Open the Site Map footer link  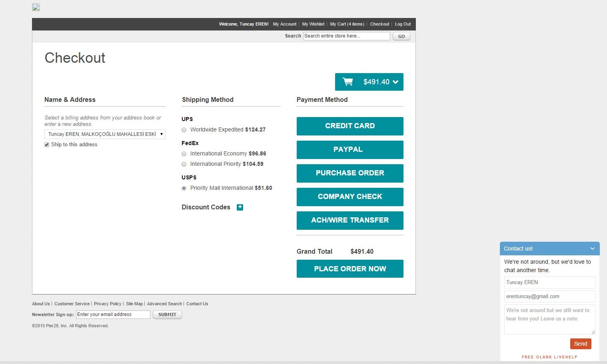coord(134,304)
